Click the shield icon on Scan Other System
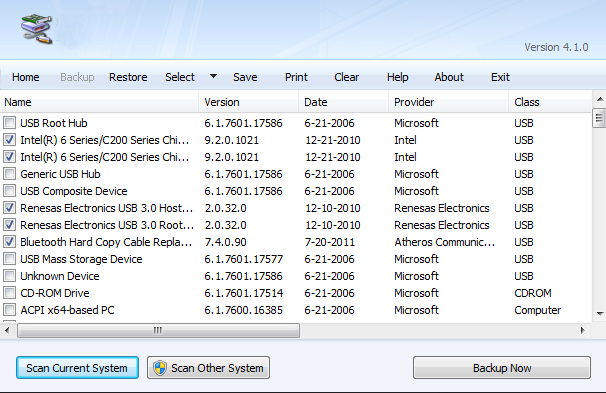Image resolution: width=606 pixels, height=393 pixels. pyautogui.click(x=159, y=368)
